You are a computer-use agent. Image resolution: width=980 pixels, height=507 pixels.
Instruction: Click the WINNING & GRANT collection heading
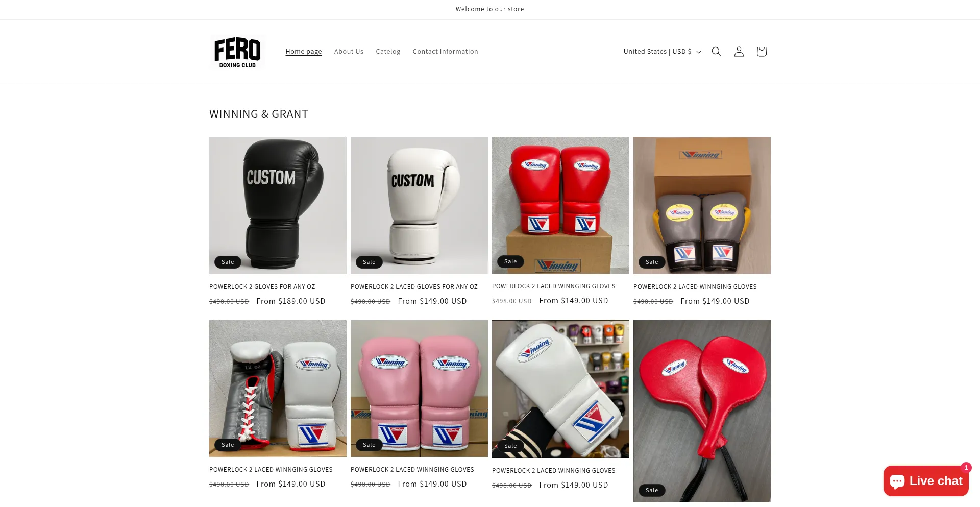point(259,114)
